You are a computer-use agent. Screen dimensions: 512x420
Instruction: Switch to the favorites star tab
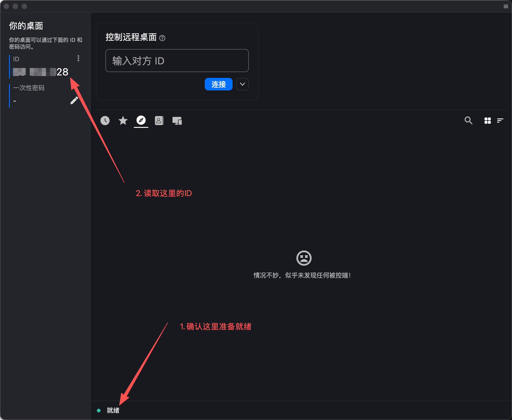tap(123, 120)
